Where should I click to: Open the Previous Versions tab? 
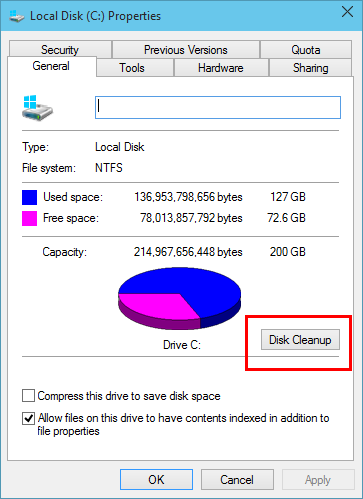tap(186, 49)
